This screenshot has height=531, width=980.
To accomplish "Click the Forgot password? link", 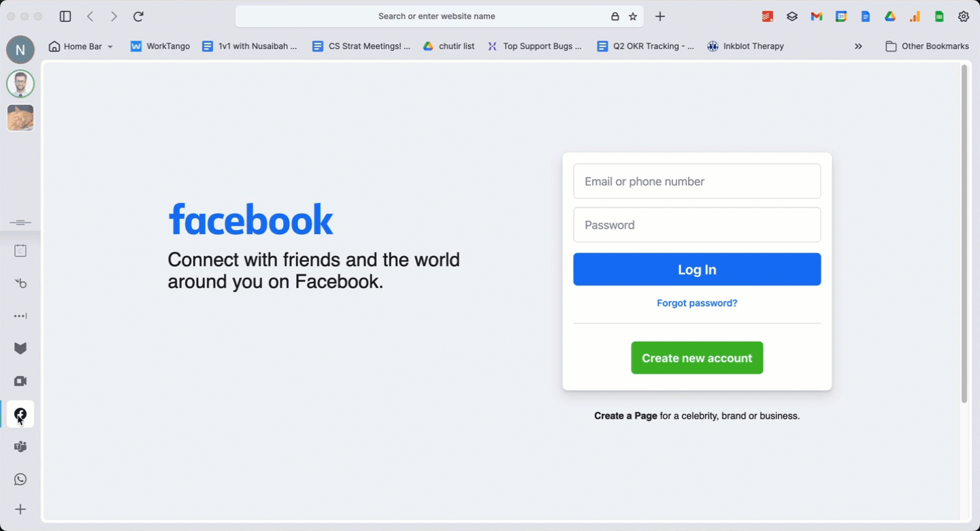I will click(x=697, y=303).
